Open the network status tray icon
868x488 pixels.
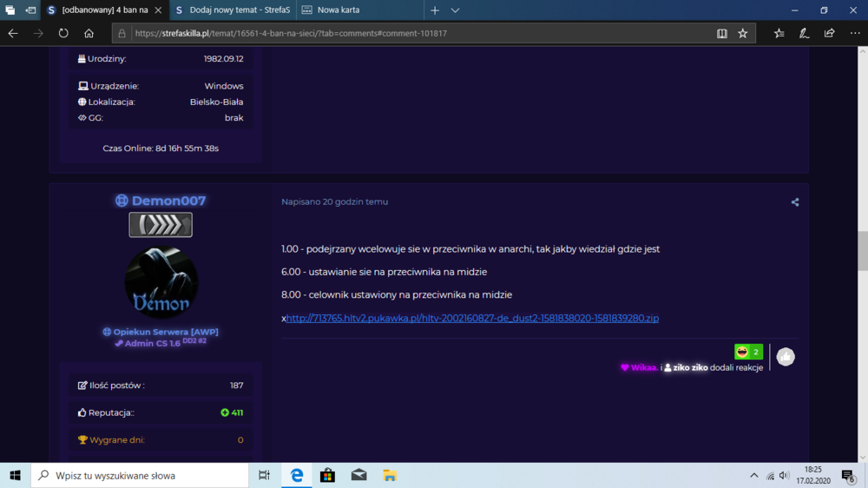770,475
